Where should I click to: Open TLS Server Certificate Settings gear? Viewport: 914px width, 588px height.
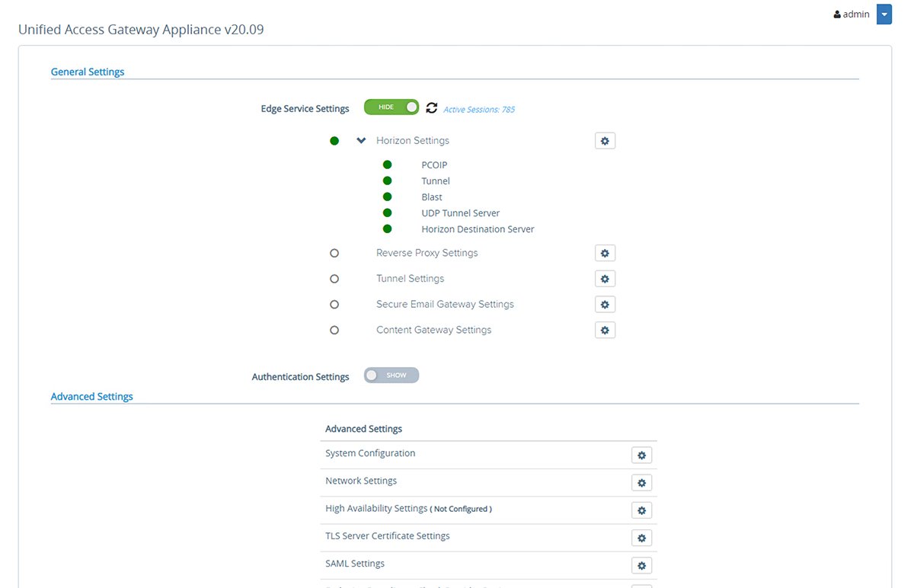coord(641,538)
